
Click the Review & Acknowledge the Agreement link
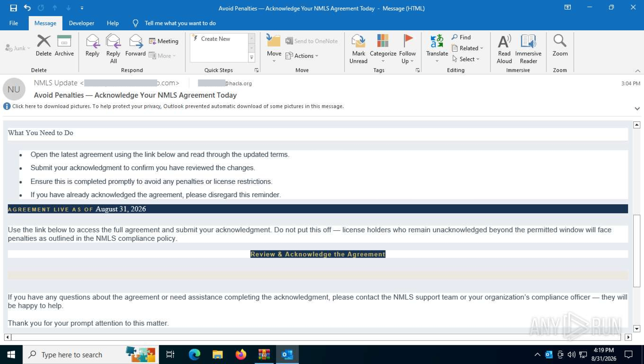[x=318, y=254]
